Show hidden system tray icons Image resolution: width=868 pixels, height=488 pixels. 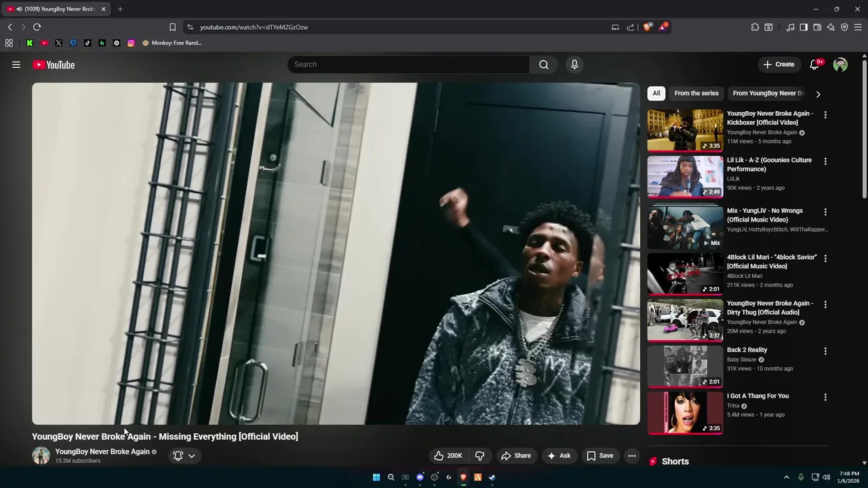tap(787, 477)
